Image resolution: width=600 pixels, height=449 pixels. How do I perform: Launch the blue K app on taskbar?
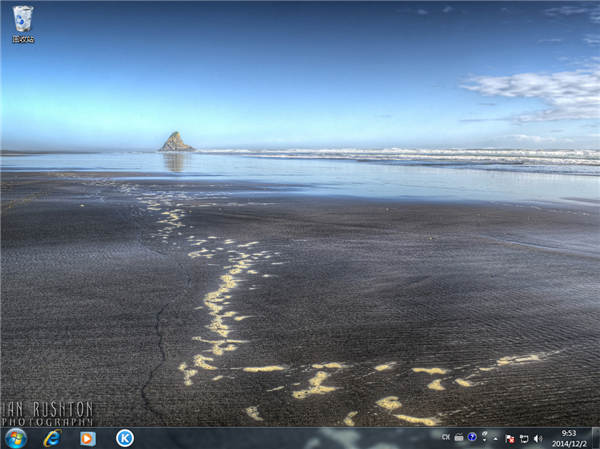tap(125, 438)
